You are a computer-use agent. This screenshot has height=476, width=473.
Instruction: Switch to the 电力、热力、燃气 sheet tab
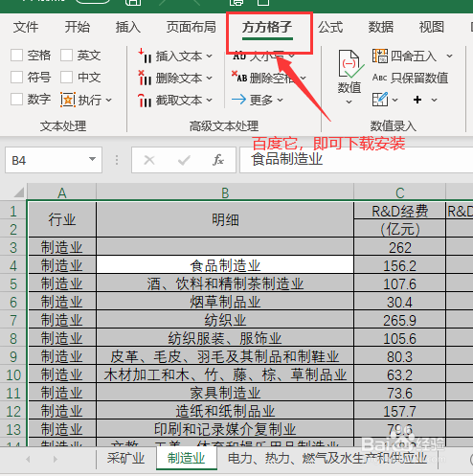click(x=327, y=459)
